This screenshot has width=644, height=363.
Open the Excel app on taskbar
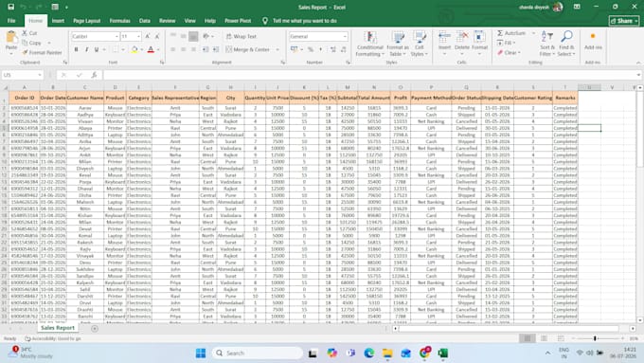click(442, 354)
